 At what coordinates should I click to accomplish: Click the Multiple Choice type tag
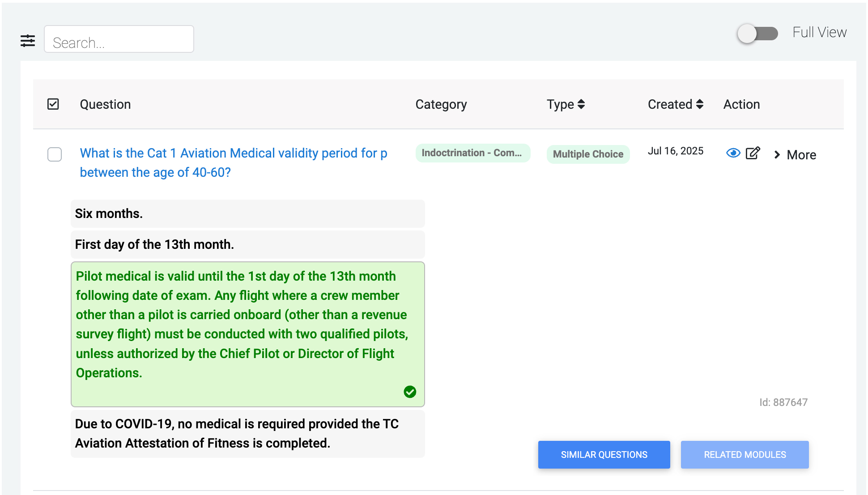tap(588, 154)
